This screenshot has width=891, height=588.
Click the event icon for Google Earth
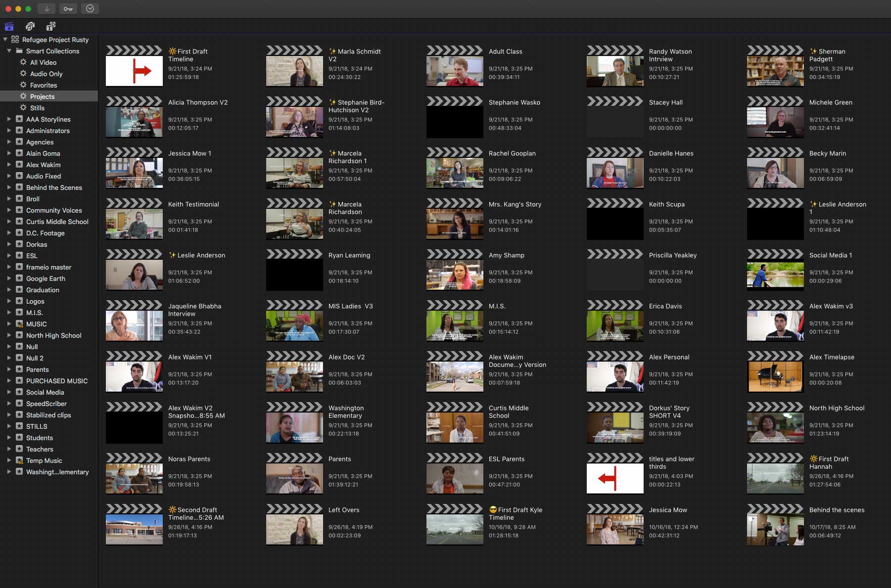19,278
